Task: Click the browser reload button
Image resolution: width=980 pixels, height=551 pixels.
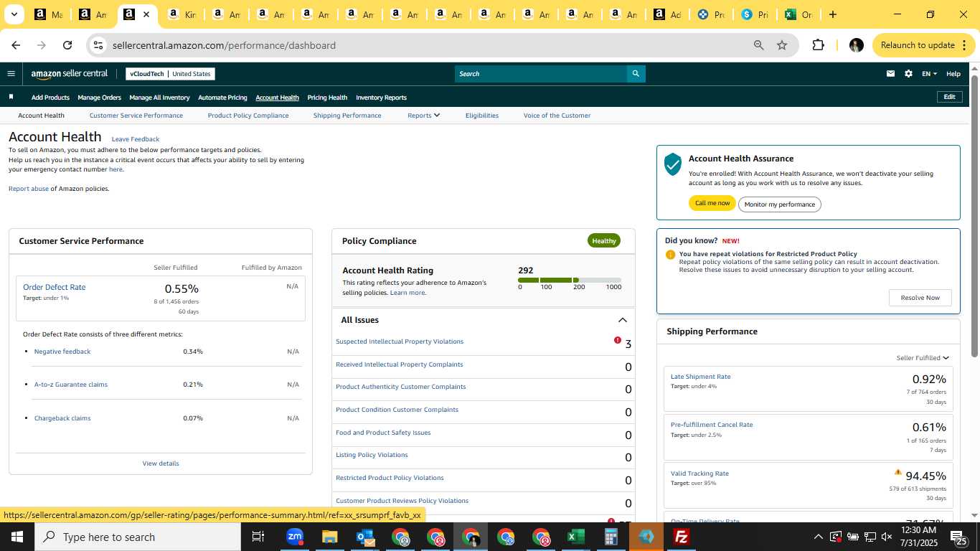Action: tap(67, 45)
